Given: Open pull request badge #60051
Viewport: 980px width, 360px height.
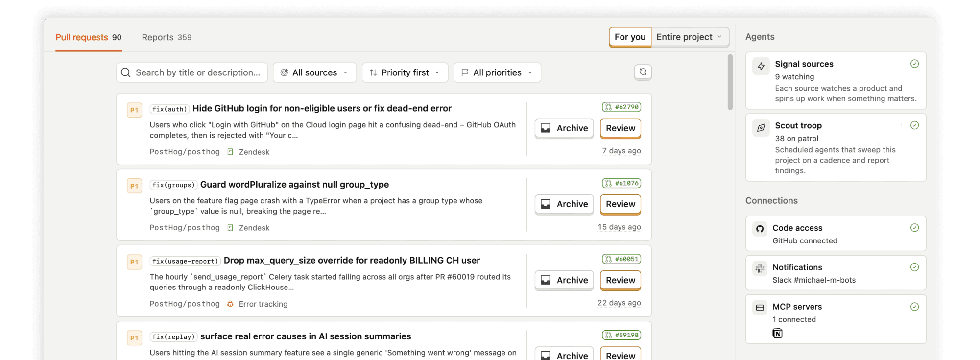Looking at the screenshot, I should (621, 259).
